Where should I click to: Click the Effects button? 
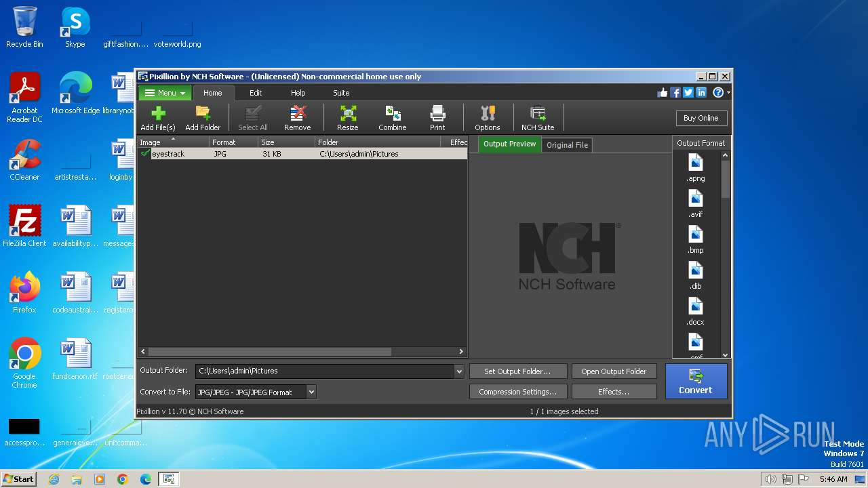pyautogui.click(x=614, y=392)
